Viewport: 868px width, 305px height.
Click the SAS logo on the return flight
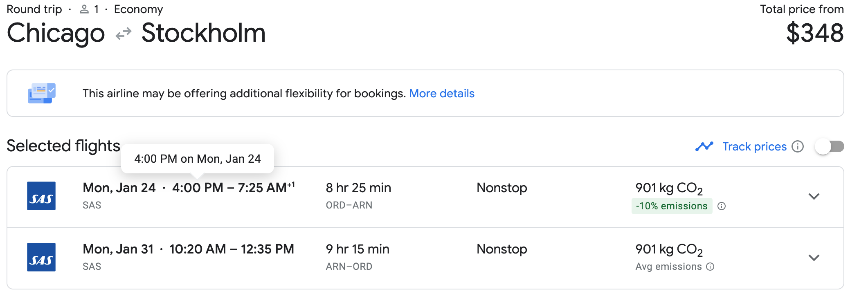tap(41, 257)
